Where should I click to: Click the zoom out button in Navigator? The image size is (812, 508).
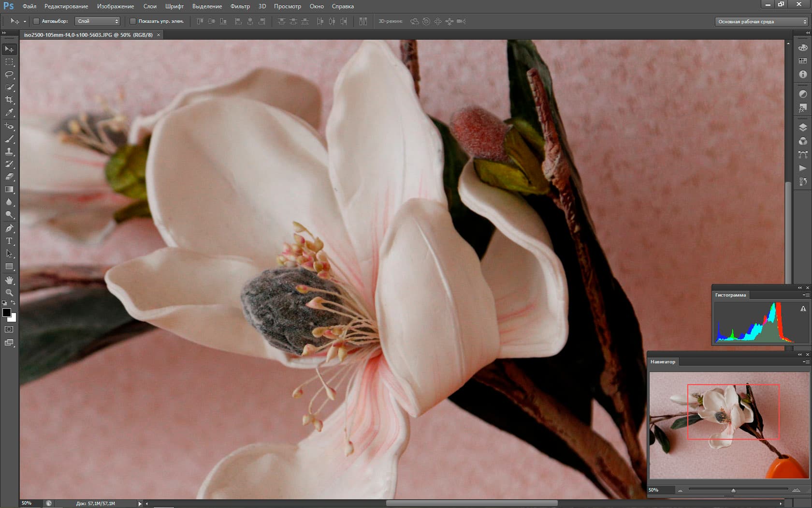click(x=680, y=491)
